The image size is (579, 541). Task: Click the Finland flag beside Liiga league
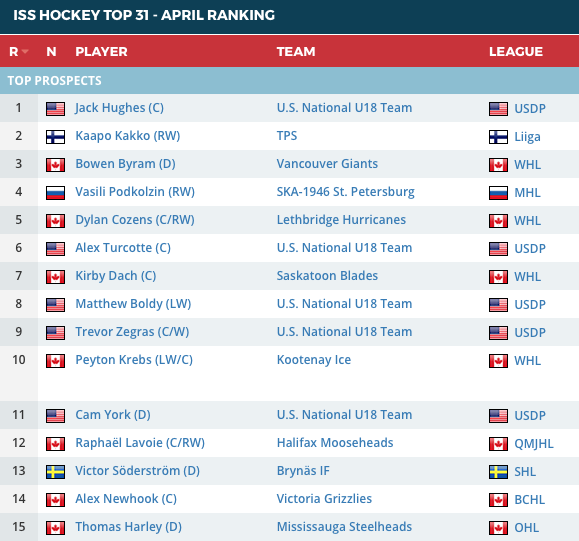click(x=498, y=137)
